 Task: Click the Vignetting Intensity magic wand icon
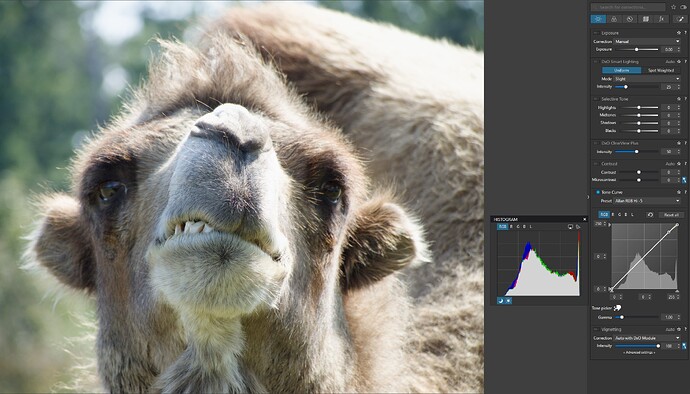[684, 346]
